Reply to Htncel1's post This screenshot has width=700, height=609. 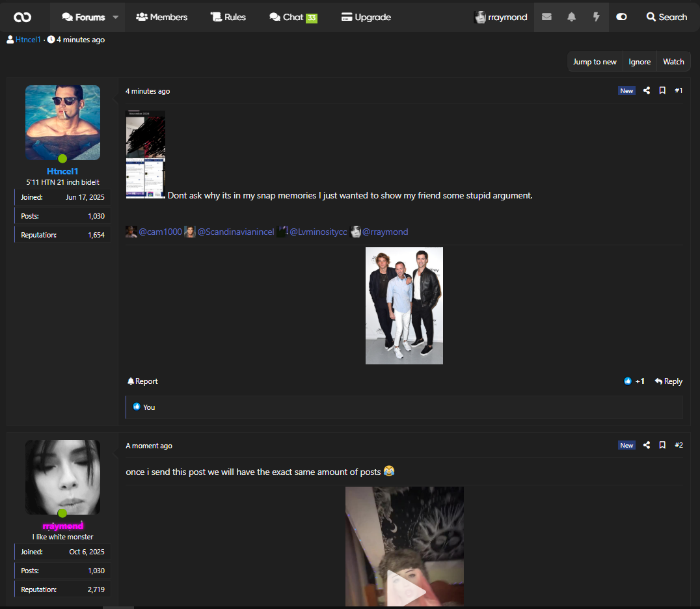[x=668, y=381]
